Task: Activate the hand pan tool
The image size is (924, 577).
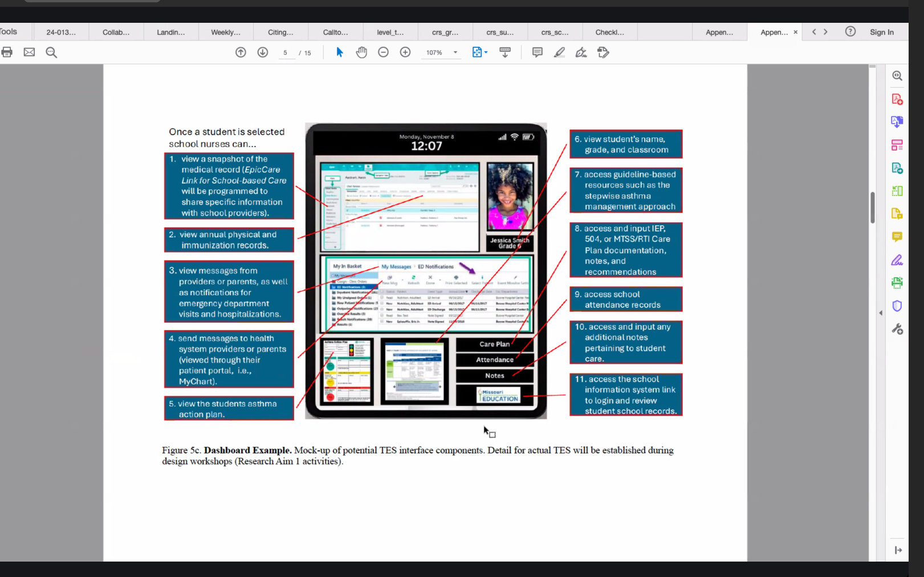Action: coord(361,52)
